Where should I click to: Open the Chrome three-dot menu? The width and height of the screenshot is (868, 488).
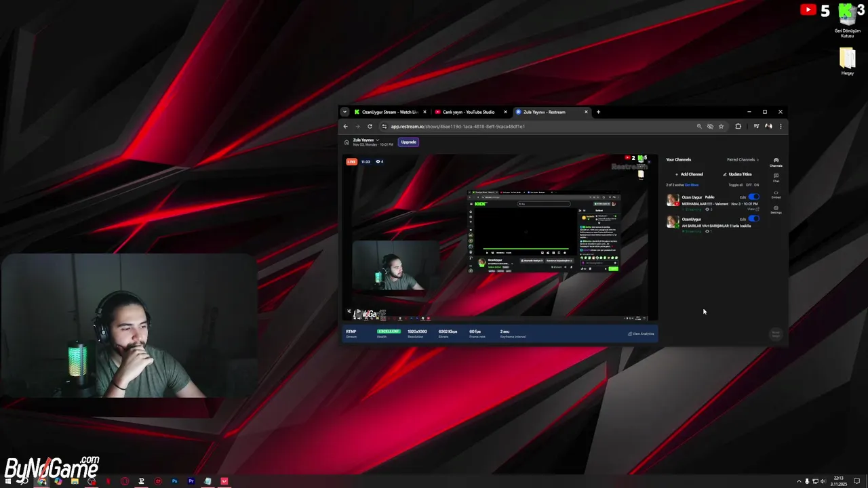pos(781,126)
